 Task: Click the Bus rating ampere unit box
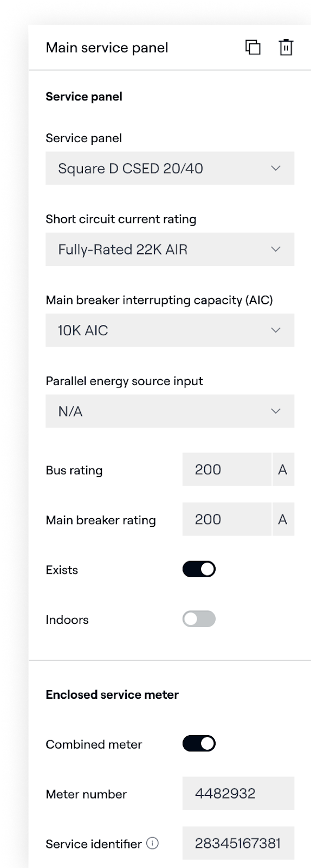(x=283, y=469)
